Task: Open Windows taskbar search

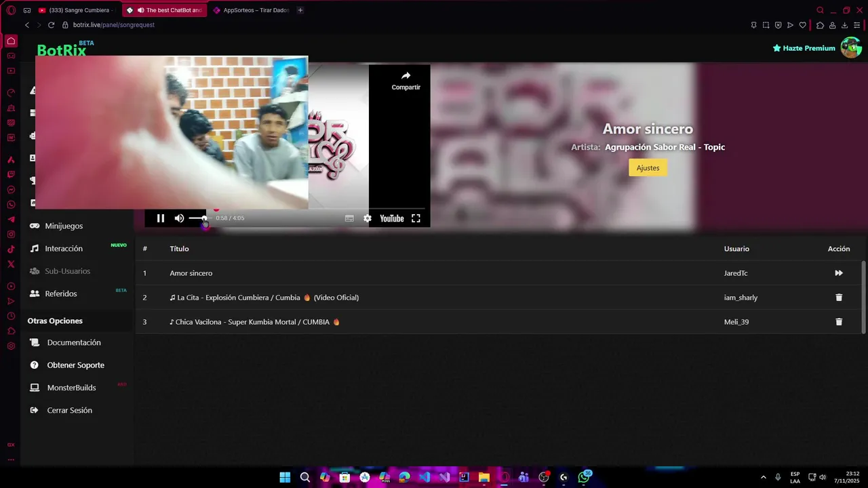Action: [x=305, y=477]
